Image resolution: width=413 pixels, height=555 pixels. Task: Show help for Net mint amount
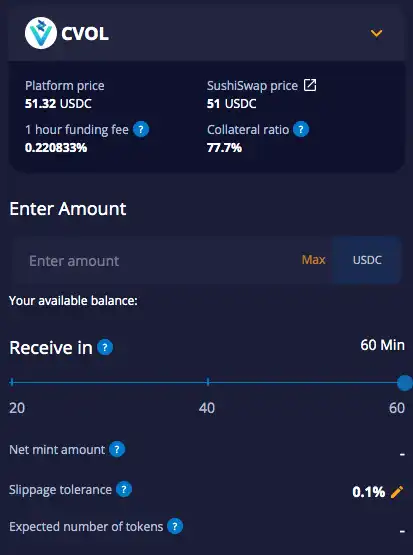click(x=117, y=450)
